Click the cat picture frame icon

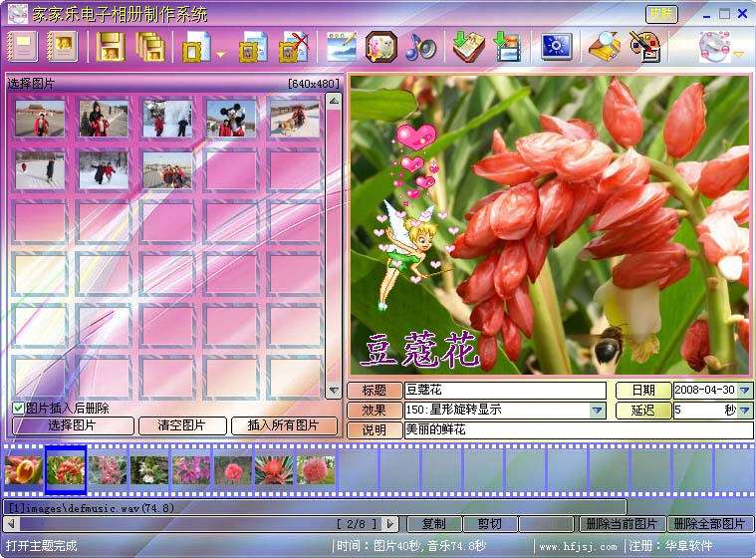pyautogui.click(x=380, y=47)
